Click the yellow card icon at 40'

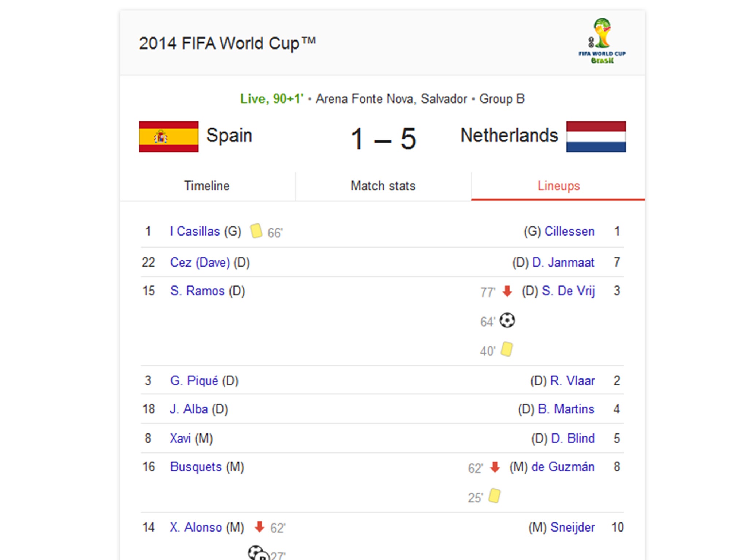pos(507,349)
